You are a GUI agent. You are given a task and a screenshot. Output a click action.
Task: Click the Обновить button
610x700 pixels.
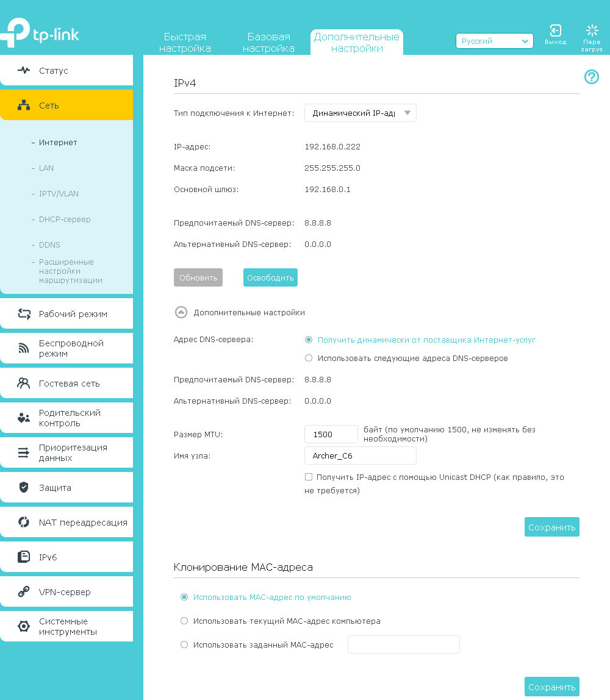198,277
